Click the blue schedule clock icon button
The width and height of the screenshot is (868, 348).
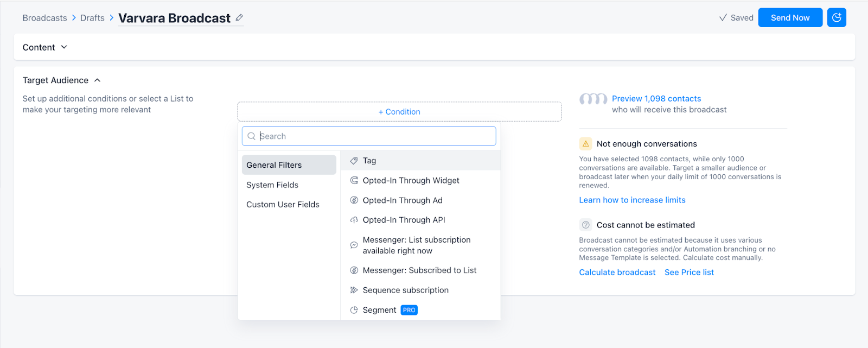click(x=836, y=17)
